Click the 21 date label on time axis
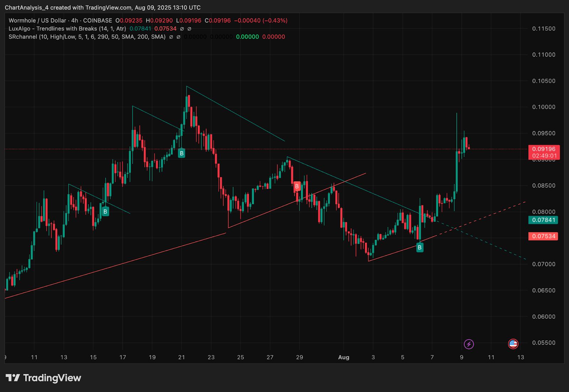 tap(181, 357)
